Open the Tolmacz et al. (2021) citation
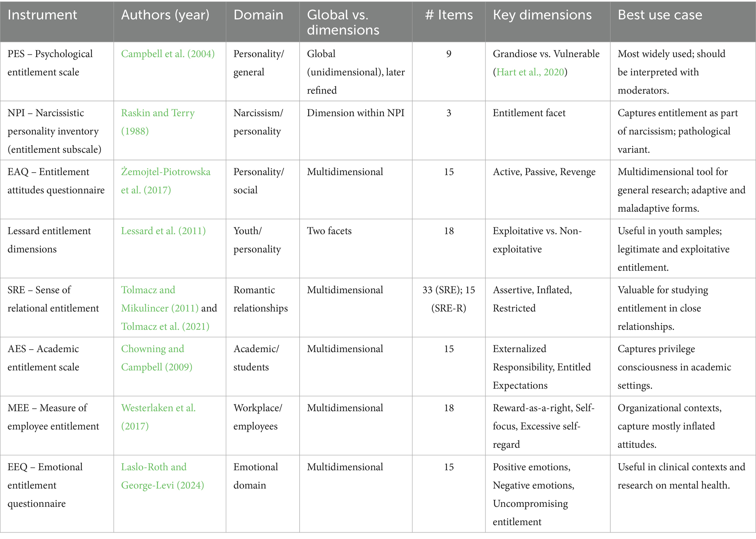756x539 pixels. [x=165, y=327]
